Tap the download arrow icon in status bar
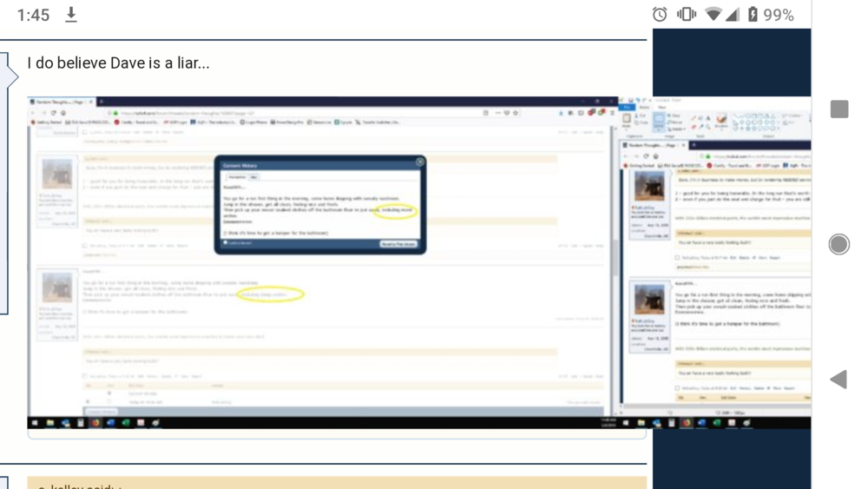The height and width of the screenshot is (489, 868). pyautogui.click(x=71, y=15)
